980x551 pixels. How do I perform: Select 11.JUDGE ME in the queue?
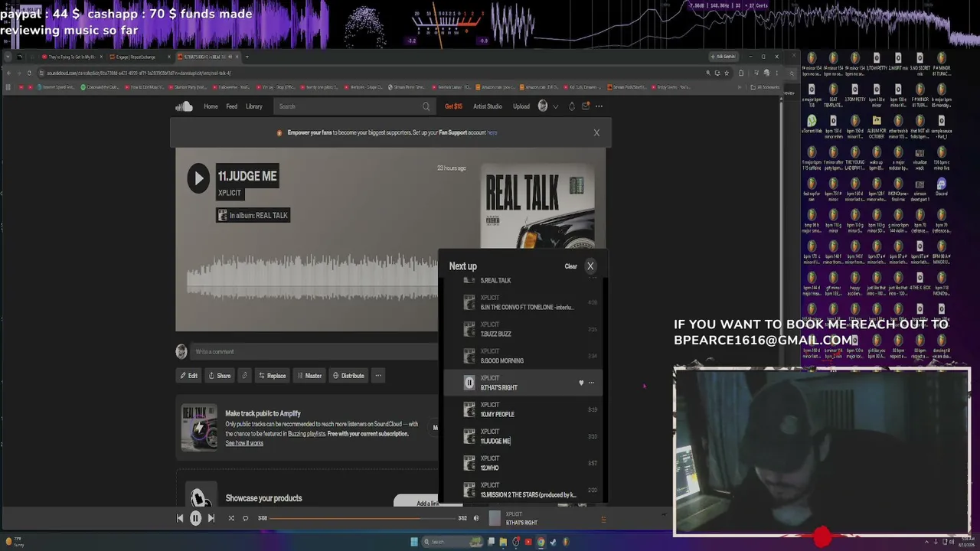click(x=523, y=436)
